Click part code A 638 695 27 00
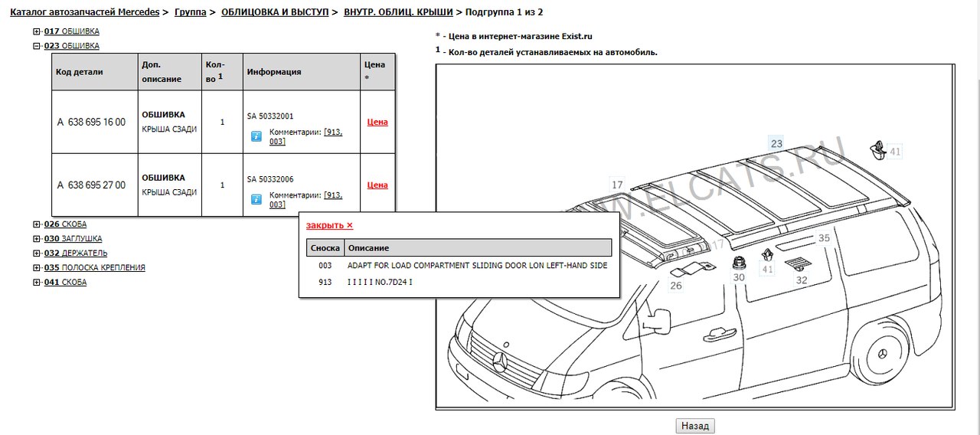Viewport: 980px width, 435px height. coord(91,185)
